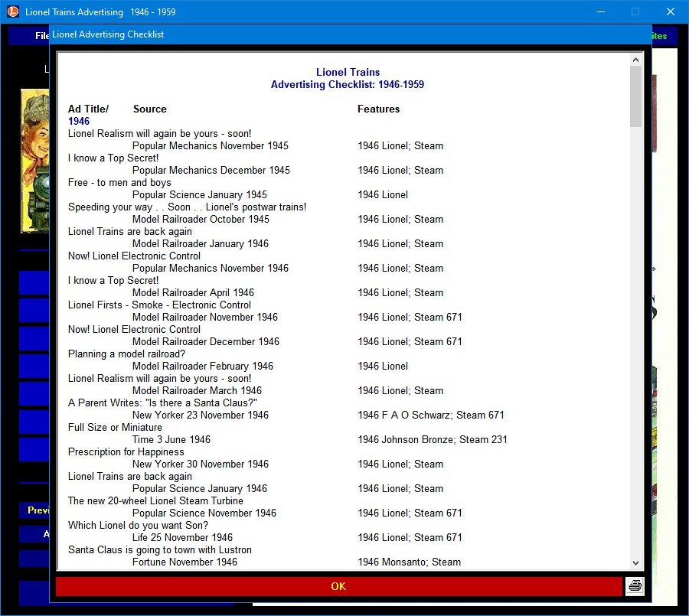Click 'Model Railroader January 1946' source
This screenshot has width=689, height=616.
click(201, 244)
